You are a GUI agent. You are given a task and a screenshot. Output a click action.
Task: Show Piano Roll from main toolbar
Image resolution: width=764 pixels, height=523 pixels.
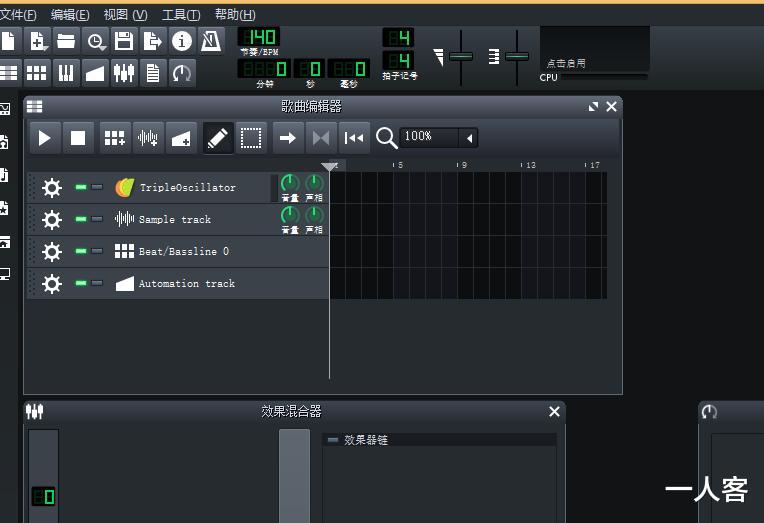pos(66,73)
